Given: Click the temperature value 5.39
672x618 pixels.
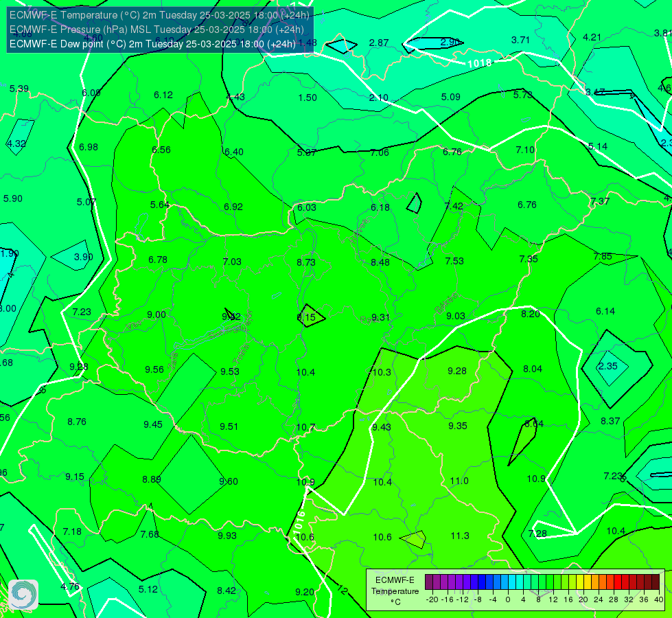Looking at the screenshot, I should 19,89.
